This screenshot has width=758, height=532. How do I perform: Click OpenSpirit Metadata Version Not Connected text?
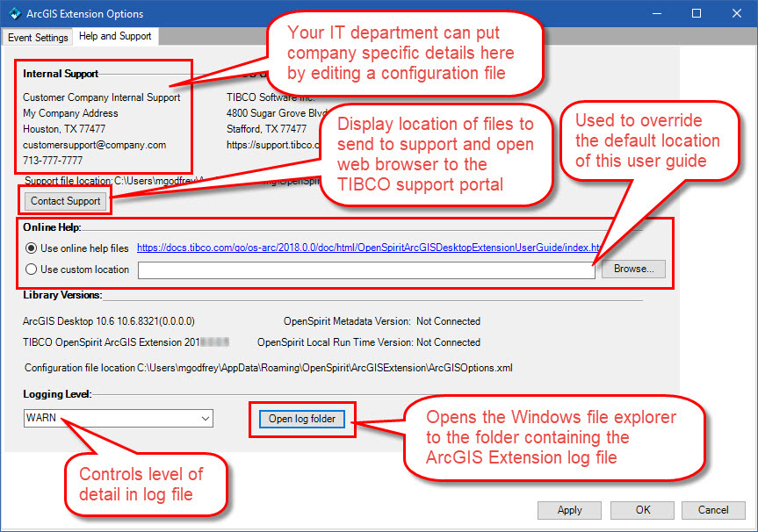point(381,321)
